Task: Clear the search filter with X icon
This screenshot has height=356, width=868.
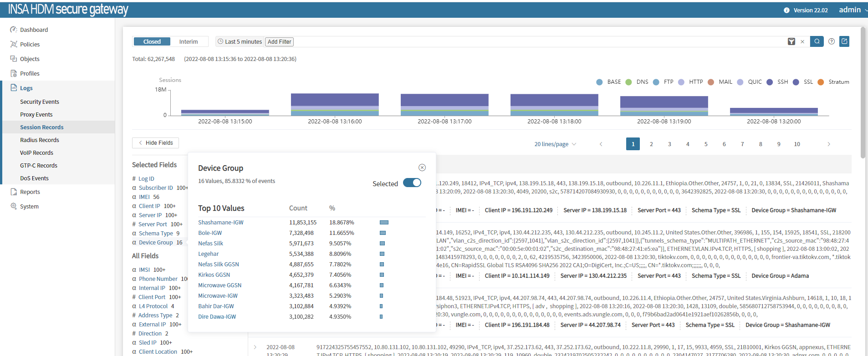Action: [802, 42]
